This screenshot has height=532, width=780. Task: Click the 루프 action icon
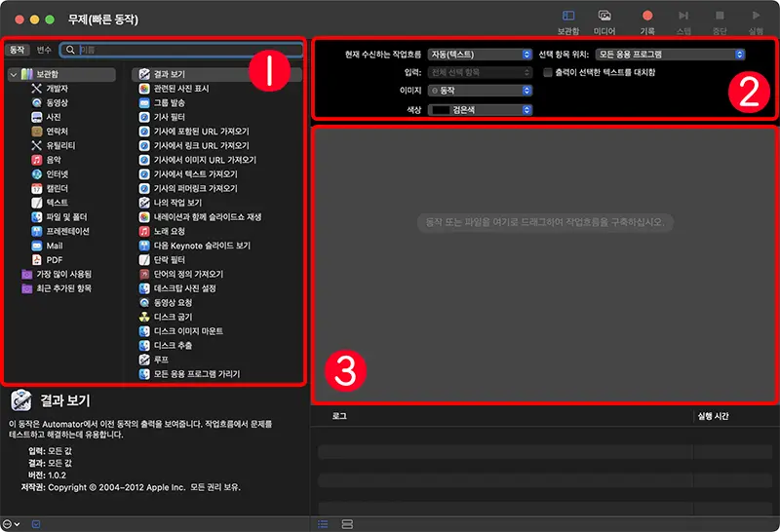pos(144,360)
